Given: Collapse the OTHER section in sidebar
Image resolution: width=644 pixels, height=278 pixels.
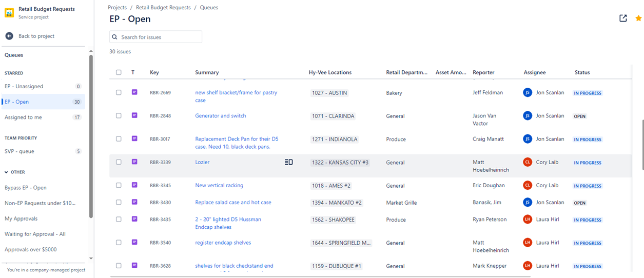Looking at the screenshot, I should pyautogui.click(x=7, y=172).
